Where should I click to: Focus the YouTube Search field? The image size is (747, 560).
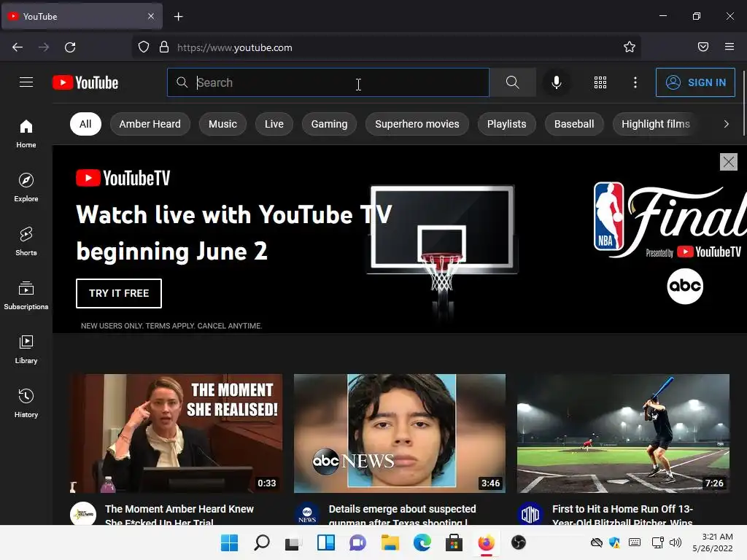pyautogui.click(x=328, y=82)
